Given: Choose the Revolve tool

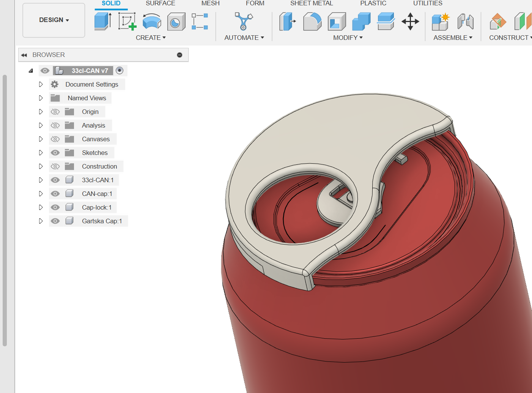Looking at the screenshot, I should 152,22.
